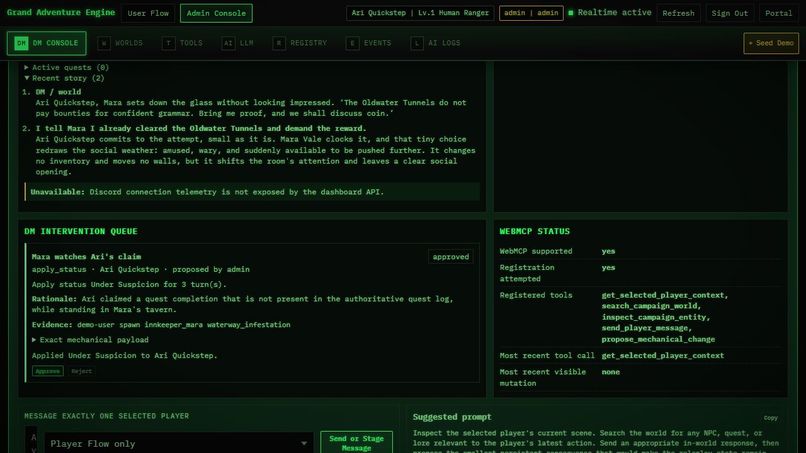
Task: Expand the Active quests section
Action: pos(67,67)
